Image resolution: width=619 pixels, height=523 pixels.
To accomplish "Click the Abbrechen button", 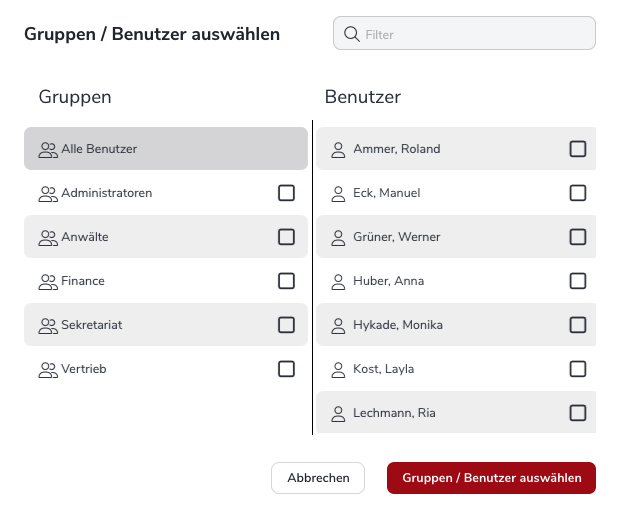I will [x=318, y=478].
